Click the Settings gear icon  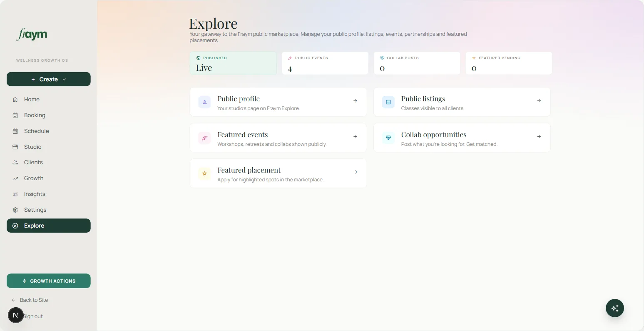click(15, 210)
